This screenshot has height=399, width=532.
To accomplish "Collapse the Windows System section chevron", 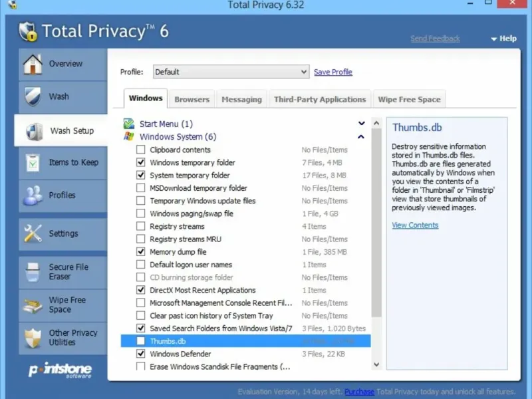I will click(361, 137).
